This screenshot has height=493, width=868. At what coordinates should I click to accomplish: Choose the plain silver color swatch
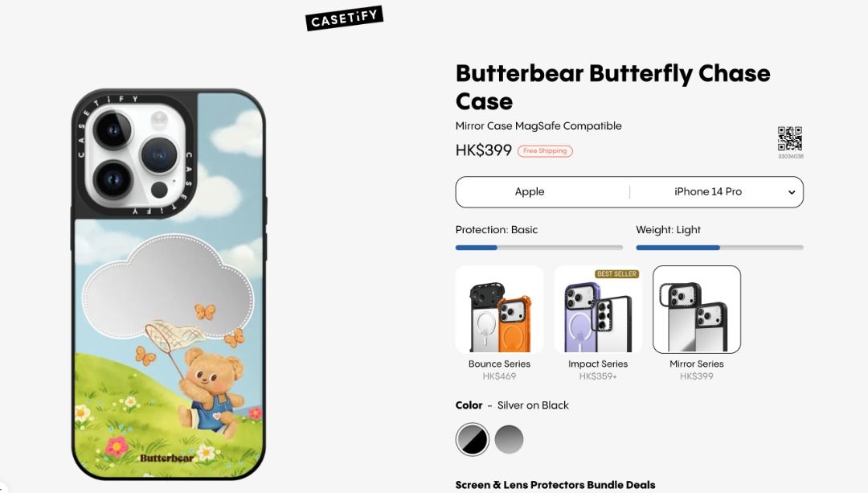point(509,439)
